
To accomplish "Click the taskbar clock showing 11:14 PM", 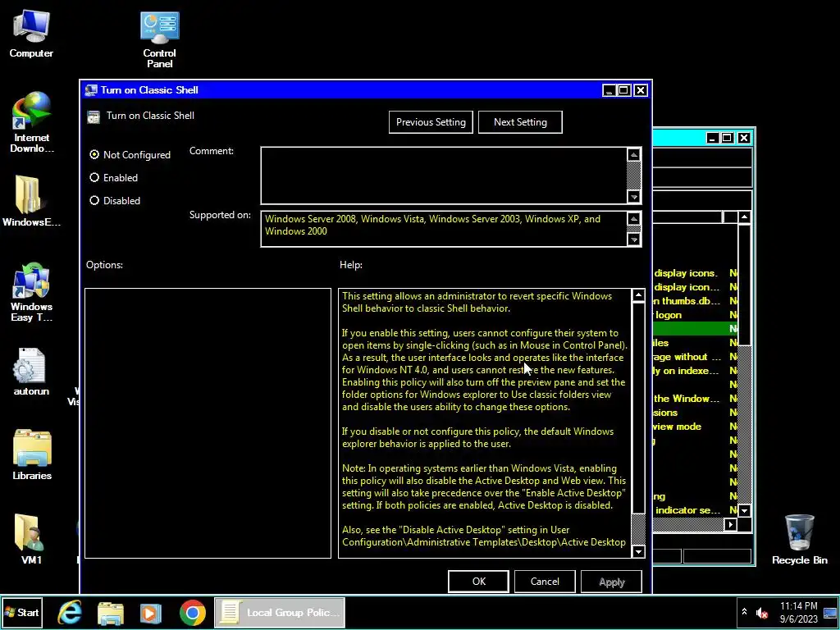I will (799, 612).
